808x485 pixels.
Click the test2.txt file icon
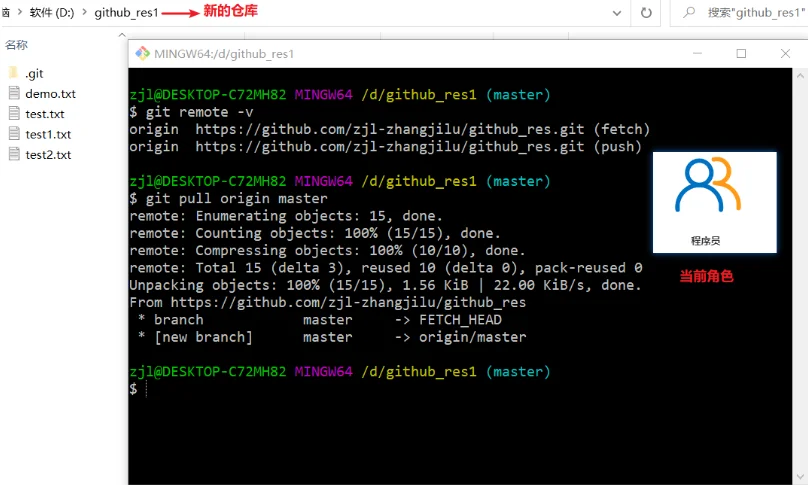pos(13,154)
